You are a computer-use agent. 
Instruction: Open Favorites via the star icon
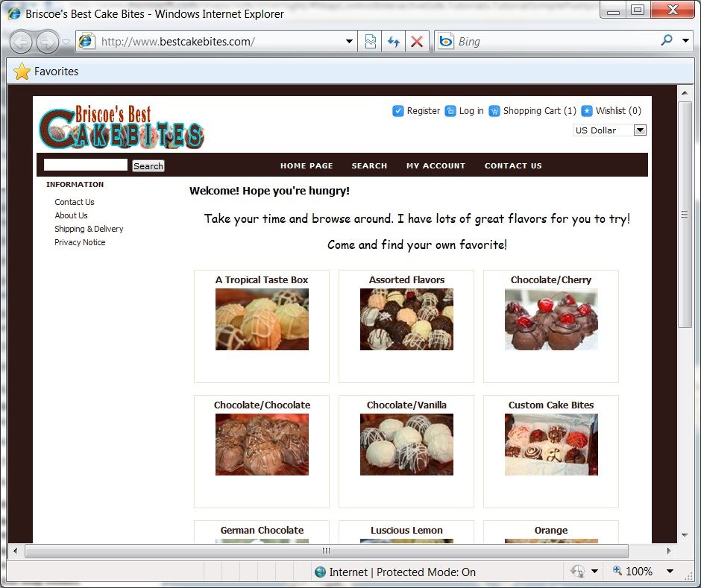22,72
